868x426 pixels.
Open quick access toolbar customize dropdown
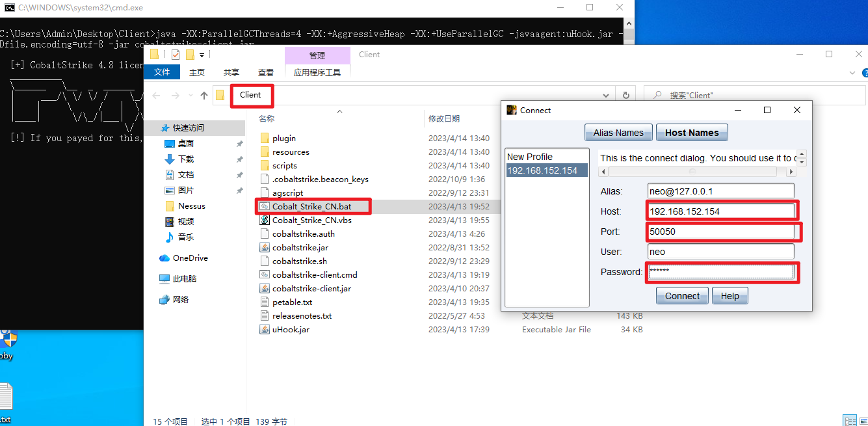click(202, 55)
